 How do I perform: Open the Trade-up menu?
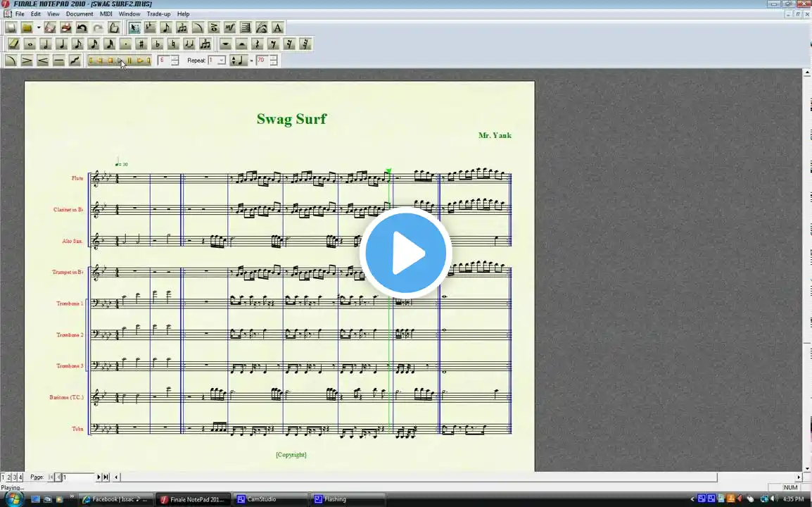click(x=158, y=14)
